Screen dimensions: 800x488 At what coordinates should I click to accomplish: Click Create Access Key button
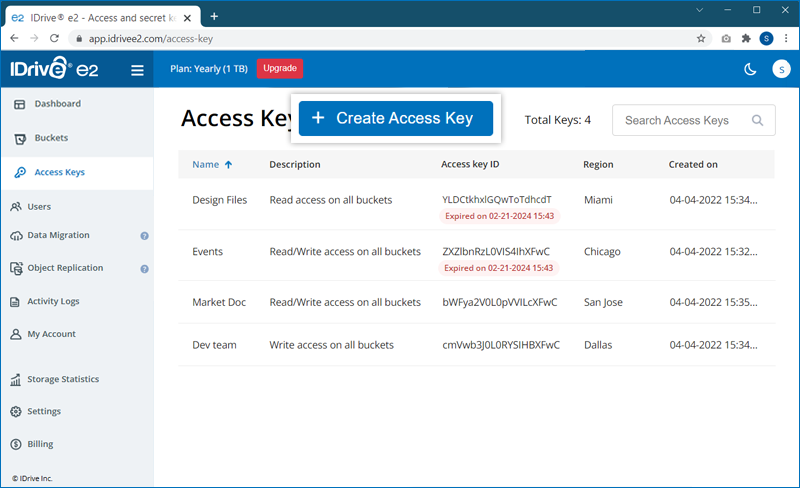pos(395,118)
